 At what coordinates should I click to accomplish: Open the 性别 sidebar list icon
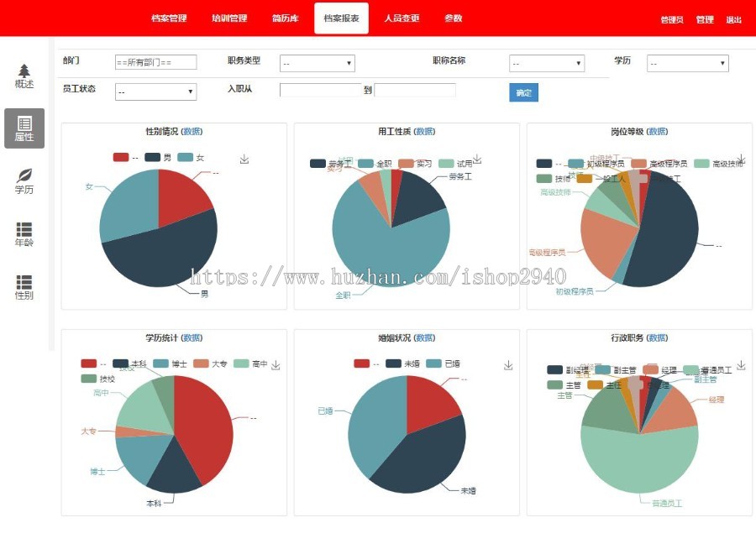24,287
